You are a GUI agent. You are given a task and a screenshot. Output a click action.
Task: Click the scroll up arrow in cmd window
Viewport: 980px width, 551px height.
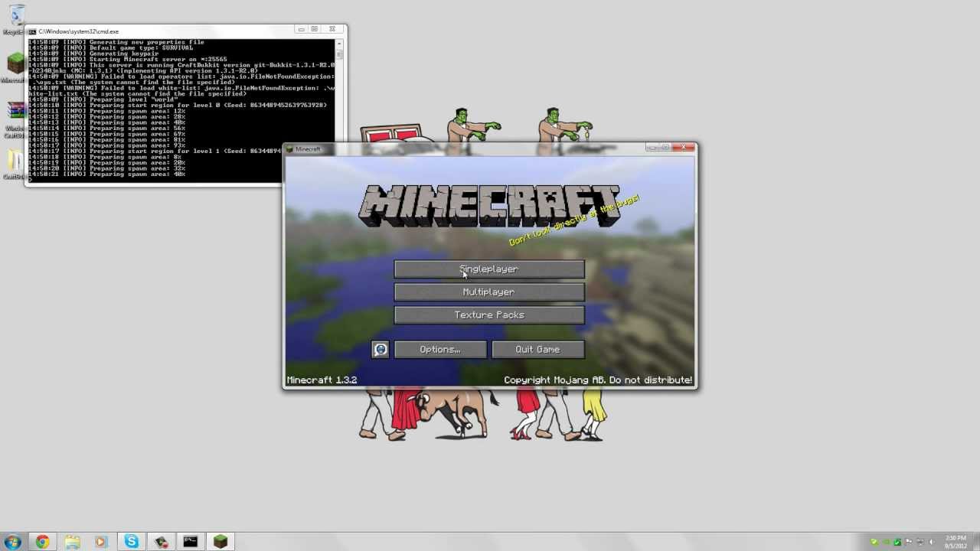click(338, 43)
